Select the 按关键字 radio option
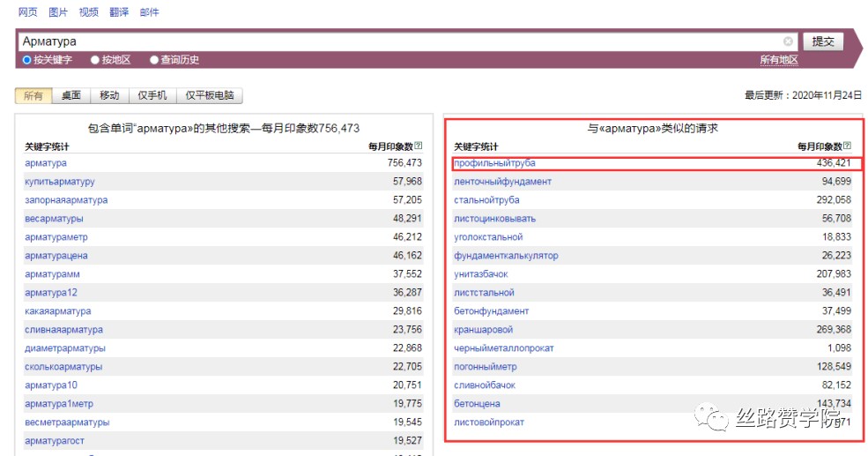The image size is (868, 456). [x=27, y=60]
